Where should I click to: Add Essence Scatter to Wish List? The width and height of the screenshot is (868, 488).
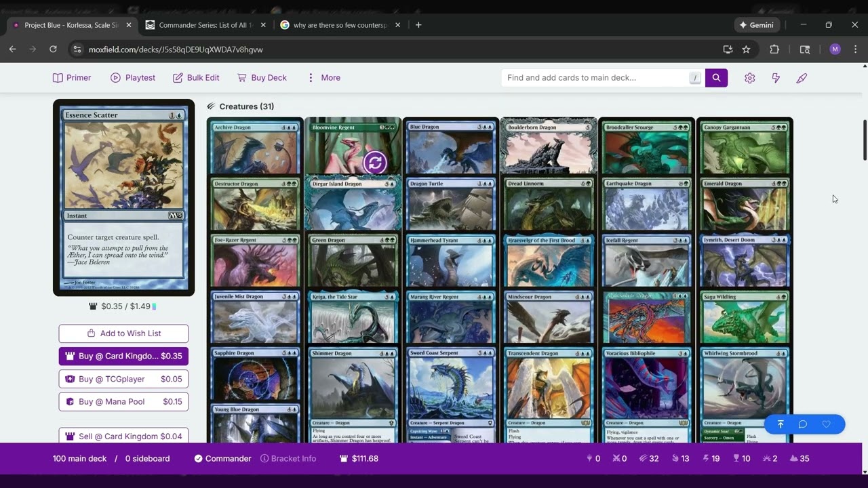[x=123, y=333]
